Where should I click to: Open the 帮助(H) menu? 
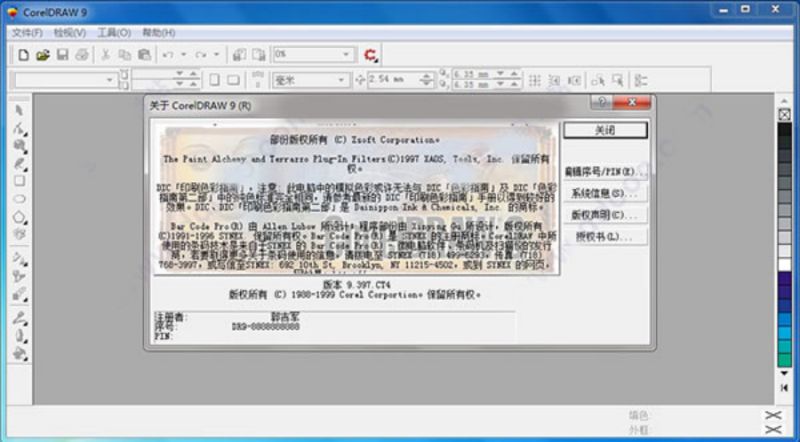click(159, 33)
